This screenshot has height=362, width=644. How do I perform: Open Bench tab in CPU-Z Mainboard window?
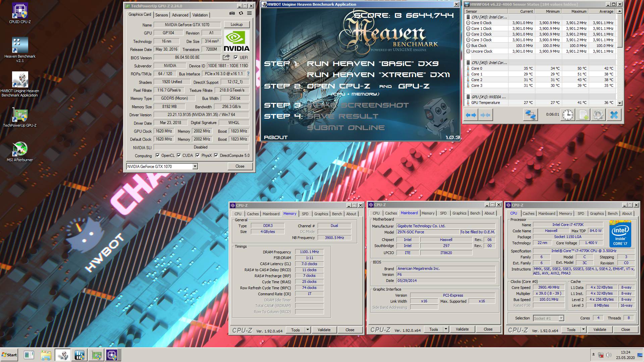click(x=475, y=213)
